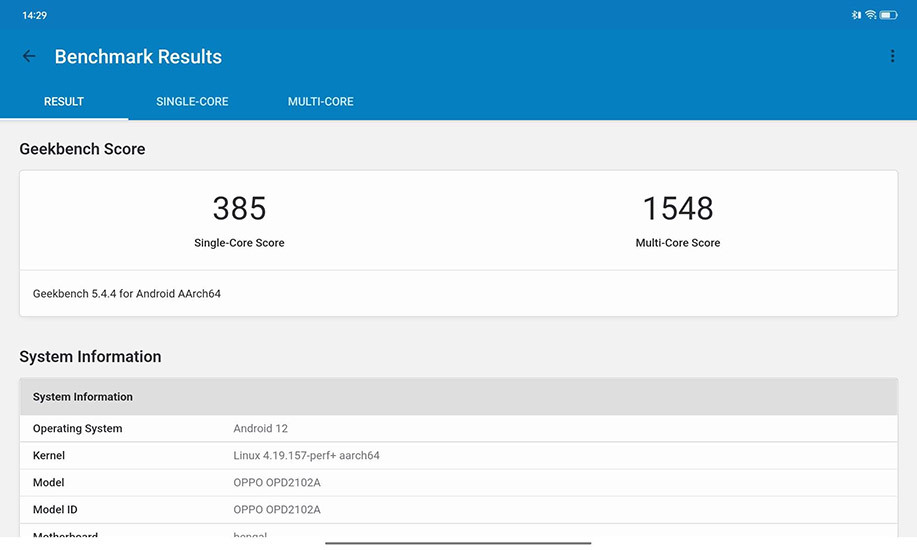
Task: Select the 1548 multi-core score
Action: click(677, 209)
